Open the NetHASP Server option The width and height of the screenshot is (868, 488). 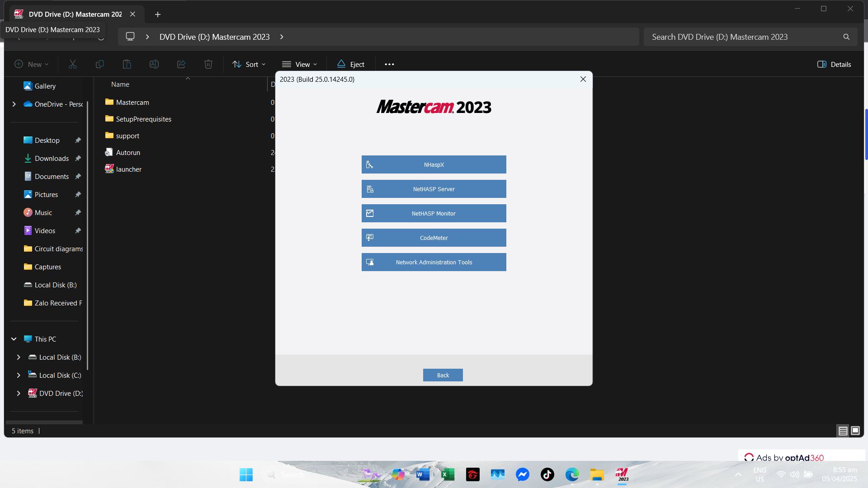click(434, 189)
